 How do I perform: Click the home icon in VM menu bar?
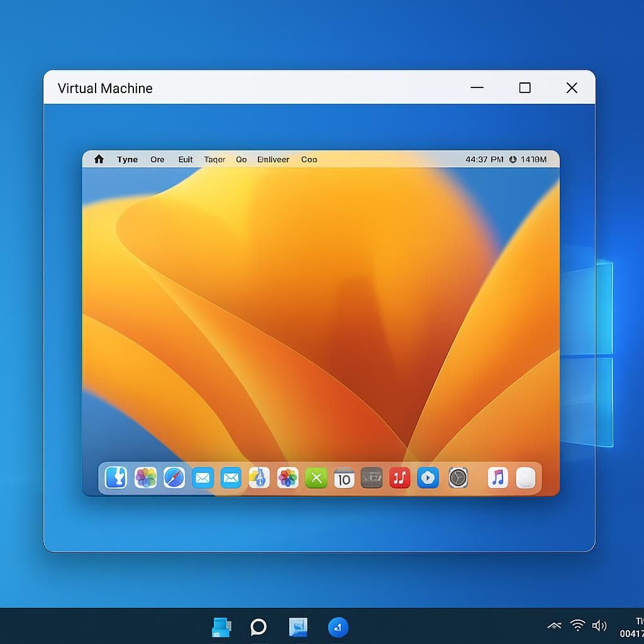[x=99, y=159]
